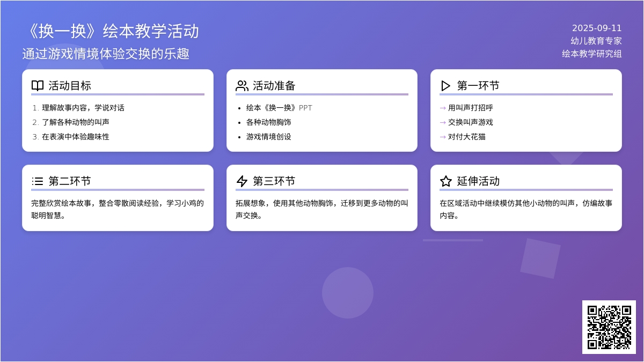Click the paragraph starting 完整欣赏绘本故事

[x=118, y=209]
